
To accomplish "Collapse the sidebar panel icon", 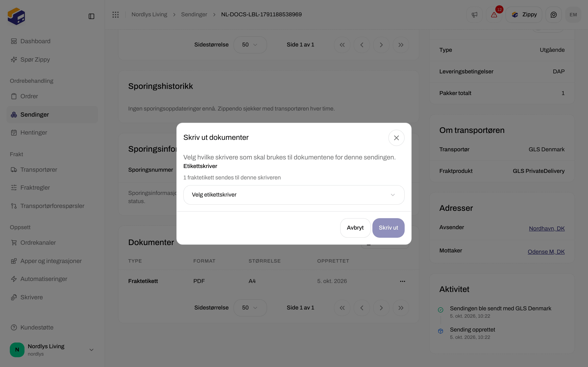I will pyautogui.click(x=91, y=16).
